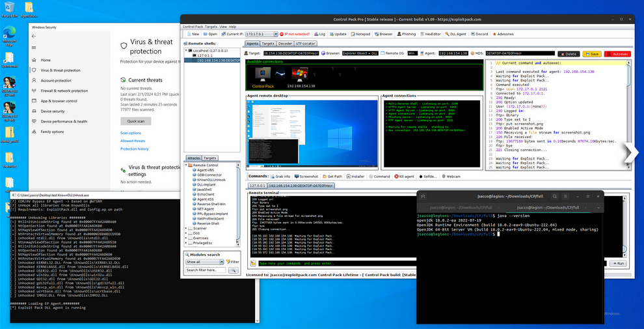Click the DLL Agent toolbar icon

[x=455, y=34]
